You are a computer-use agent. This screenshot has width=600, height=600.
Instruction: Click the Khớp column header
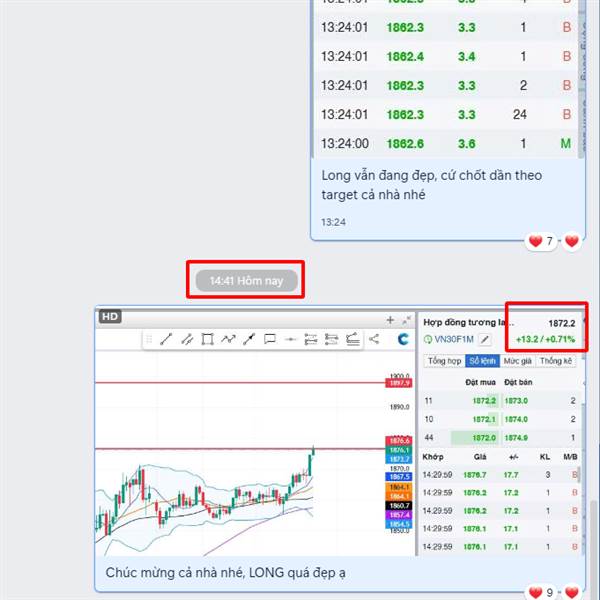point(433,457)
